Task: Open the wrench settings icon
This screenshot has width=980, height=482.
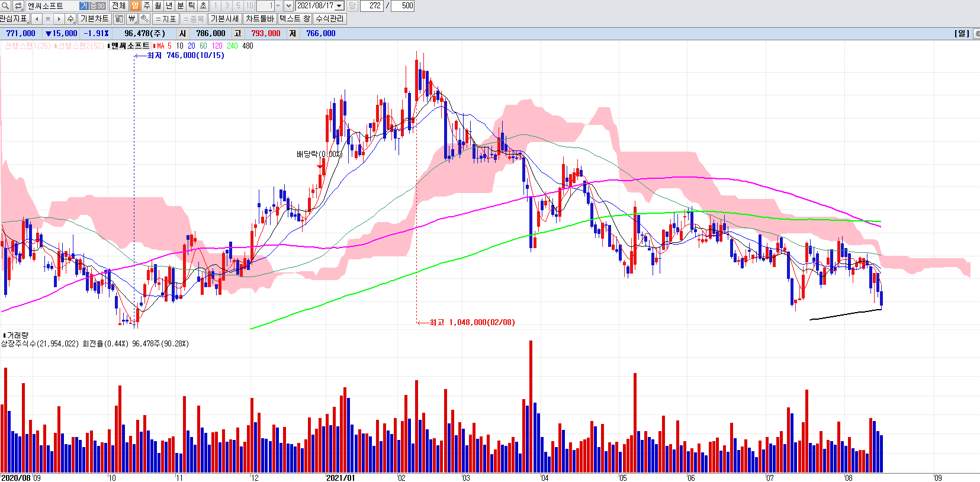Action: coord(144,19)
